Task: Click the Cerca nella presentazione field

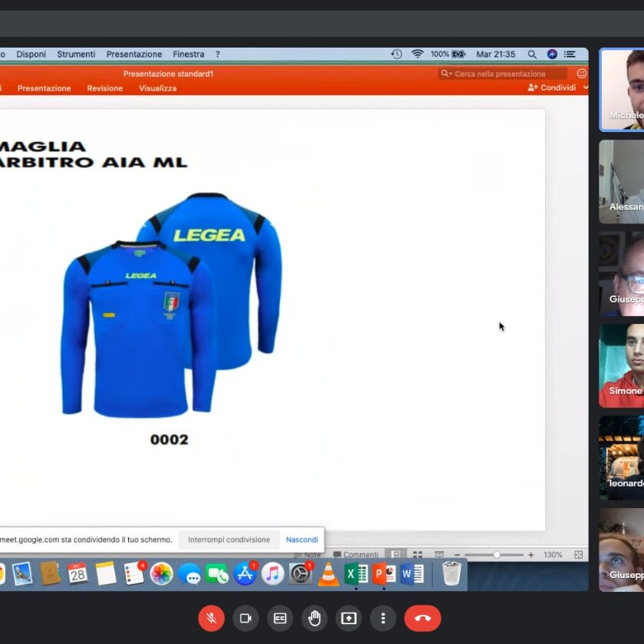Action: click(x=507, y=74)
